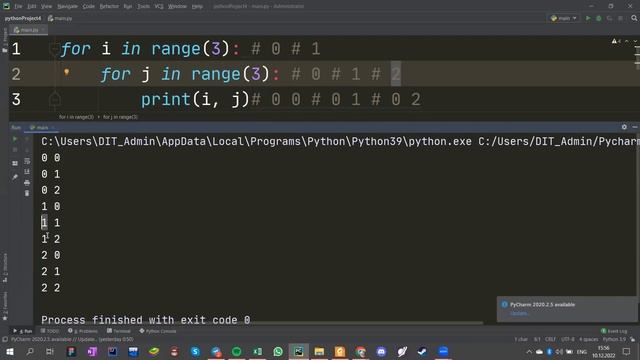640x360 pixels.
Task: Click 'for i in range(3)' editor breadcrumb
Action: 76,117
